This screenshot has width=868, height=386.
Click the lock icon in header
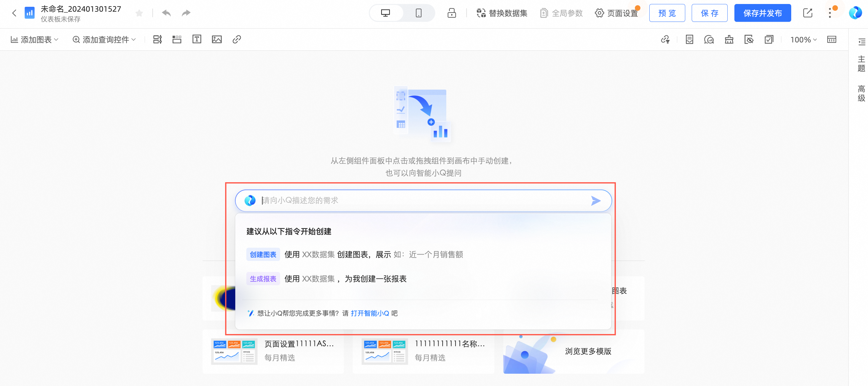point(452,13)
